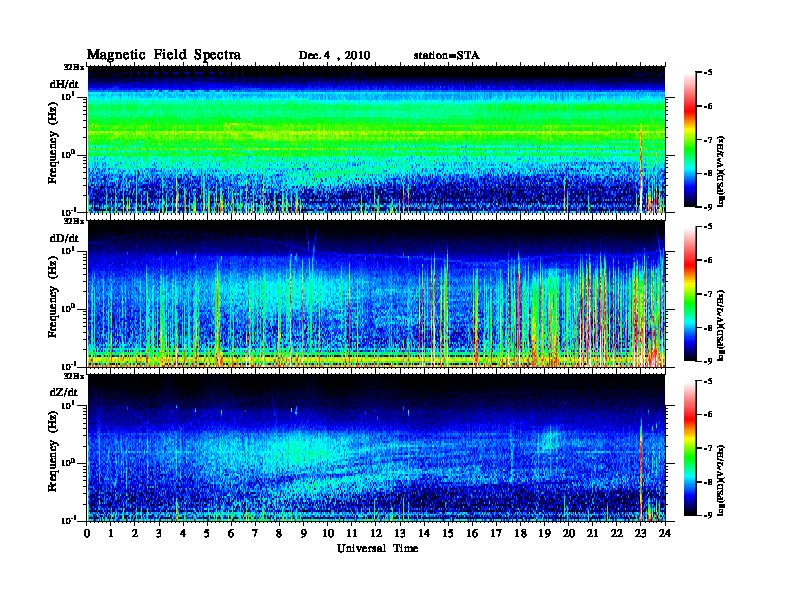Click time tick label "10" on the x-axis
The height and width of the screenshot is (612, 792).
(x=328, y=533)
